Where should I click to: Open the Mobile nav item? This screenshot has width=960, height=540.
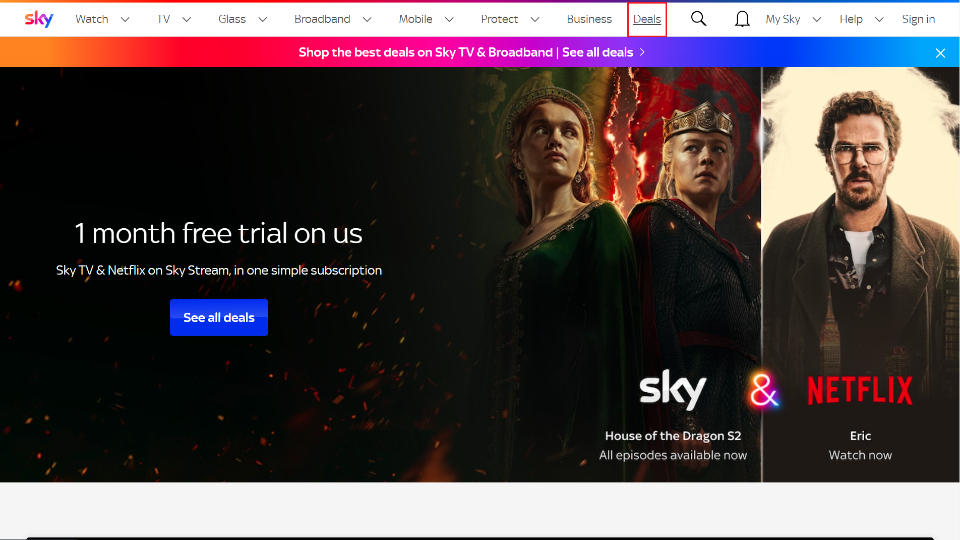(x=415, y=19)
